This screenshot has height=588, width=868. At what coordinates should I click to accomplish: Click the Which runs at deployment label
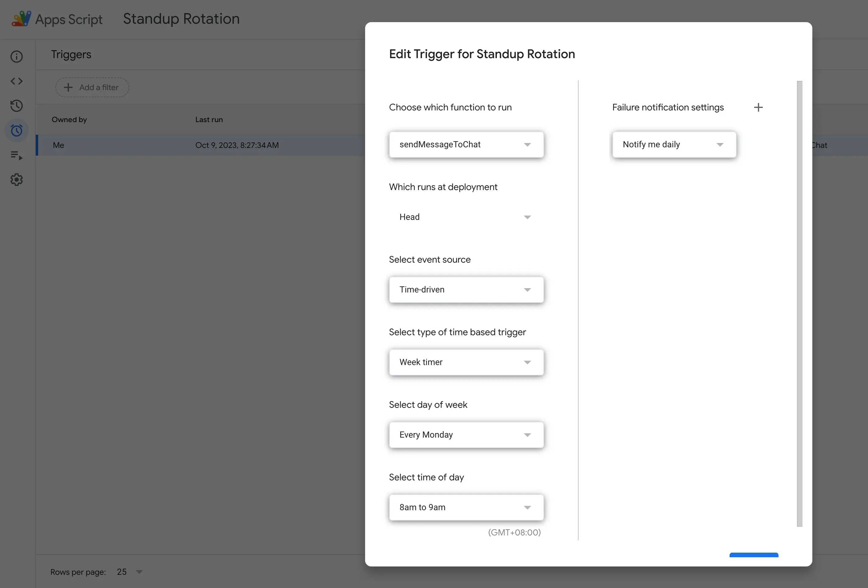point(443,187)
